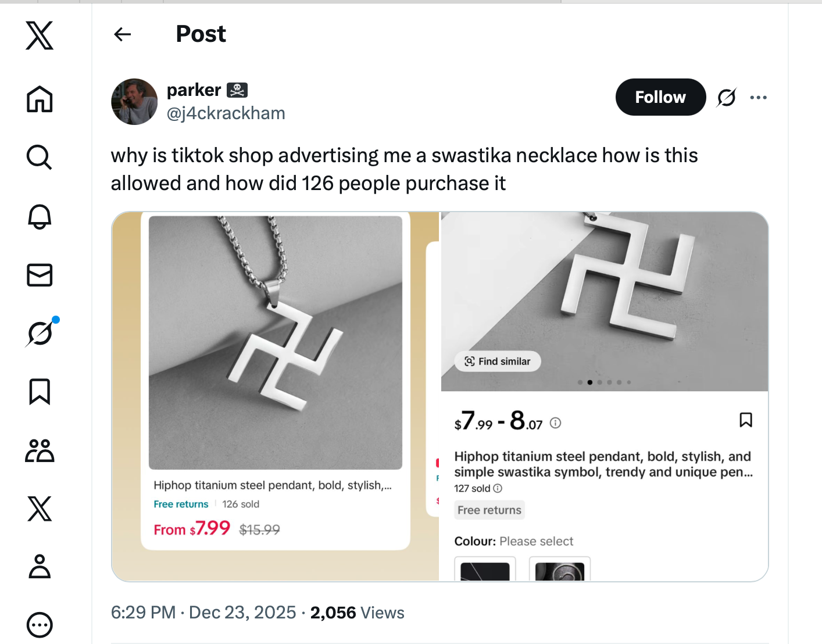Follow parker's account
The image size is (822, 644).
pyautogui.click(x=660, y=97)
